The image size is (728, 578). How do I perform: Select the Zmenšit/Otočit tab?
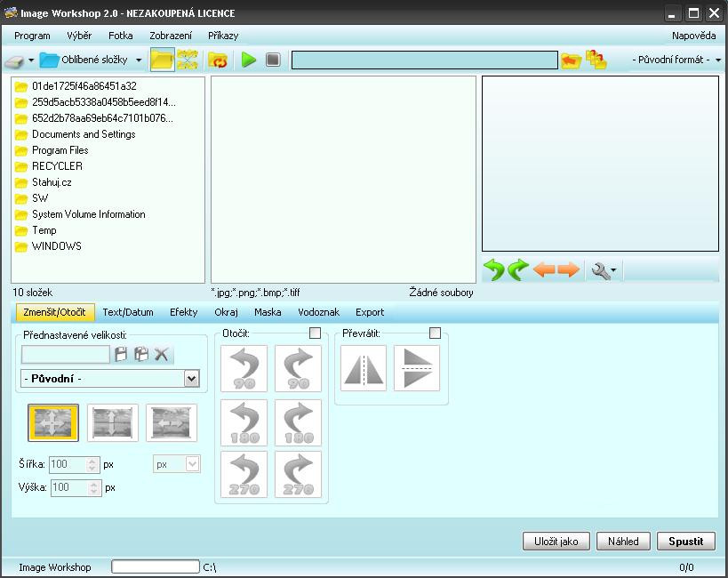click(55, 312)
